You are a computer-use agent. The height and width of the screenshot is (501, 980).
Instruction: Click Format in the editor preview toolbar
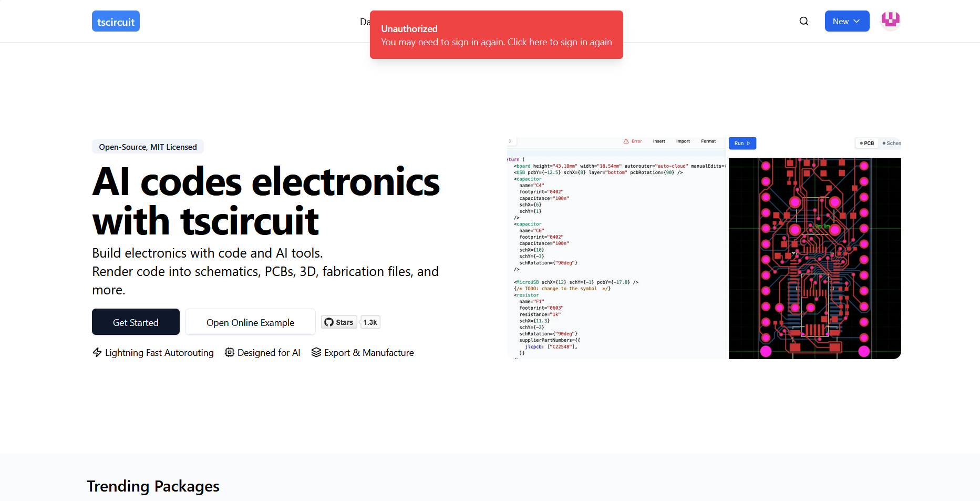coord(708,141)
